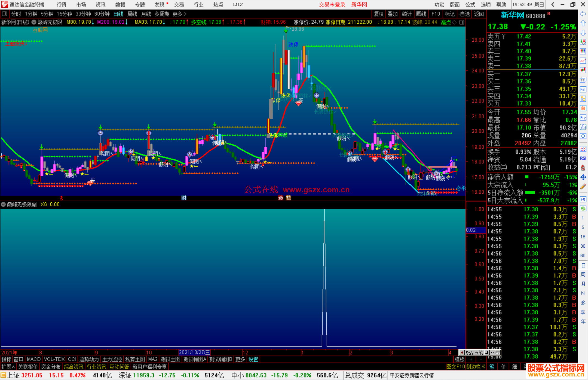The image size is (588, 380).
Task: Click the FS icon in the right sidebar
Action: click(583, 199)
